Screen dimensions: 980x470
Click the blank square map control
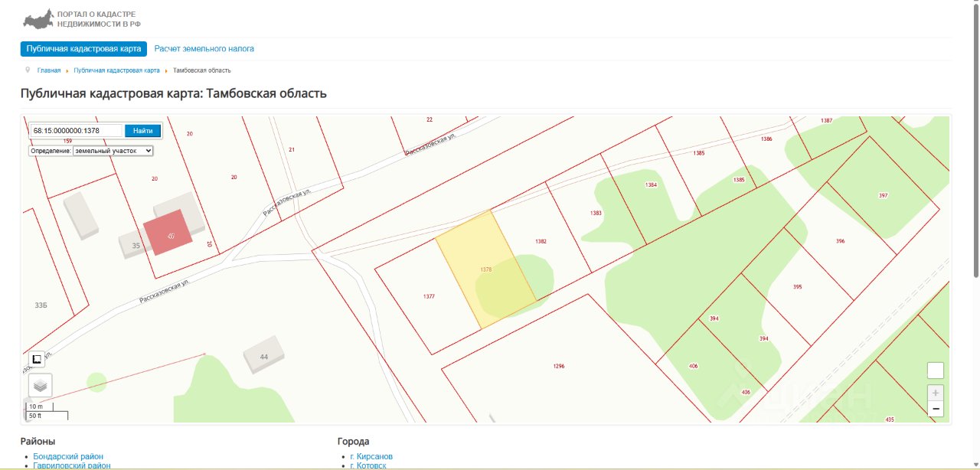click(935, 370)
